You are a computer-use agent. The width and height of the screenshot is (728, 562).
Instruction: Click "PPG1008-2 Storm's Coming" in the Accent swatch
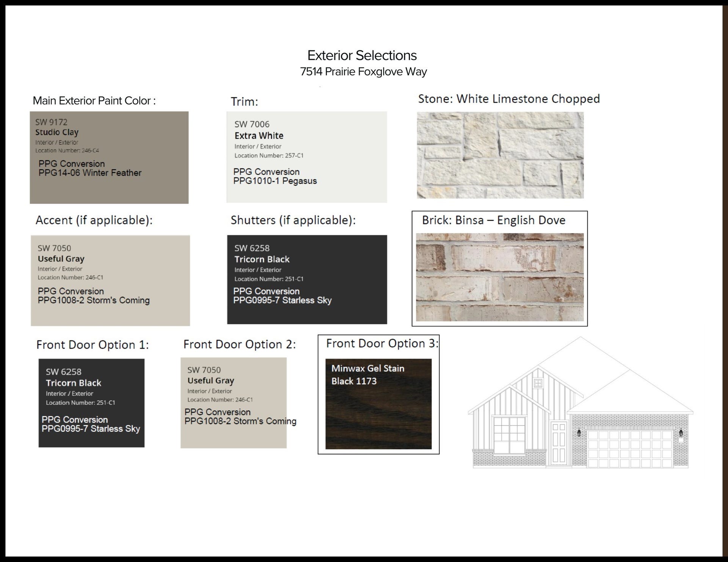94,300
